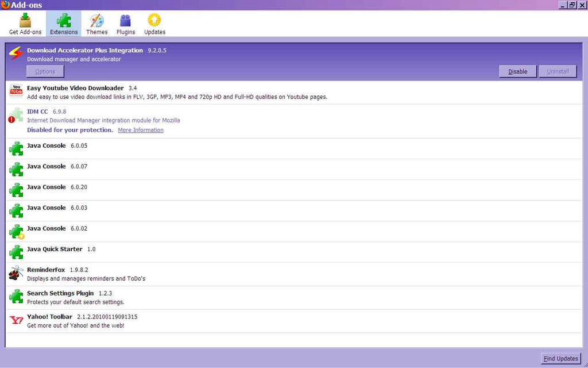588x368 pixels.
Task: Select the ReminderFox entry name
Action: pos(46,270)
